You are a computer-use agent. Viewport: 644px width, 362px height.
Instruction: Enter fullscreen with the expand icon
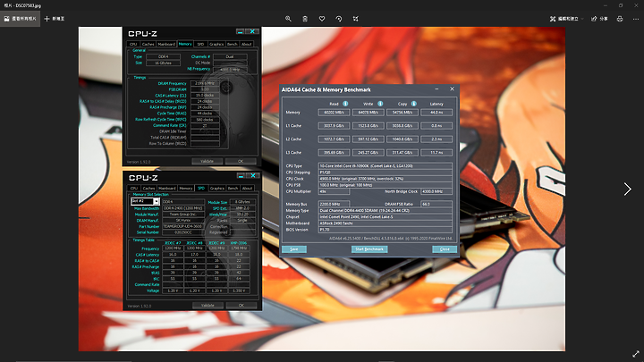(x=636, y=354)
